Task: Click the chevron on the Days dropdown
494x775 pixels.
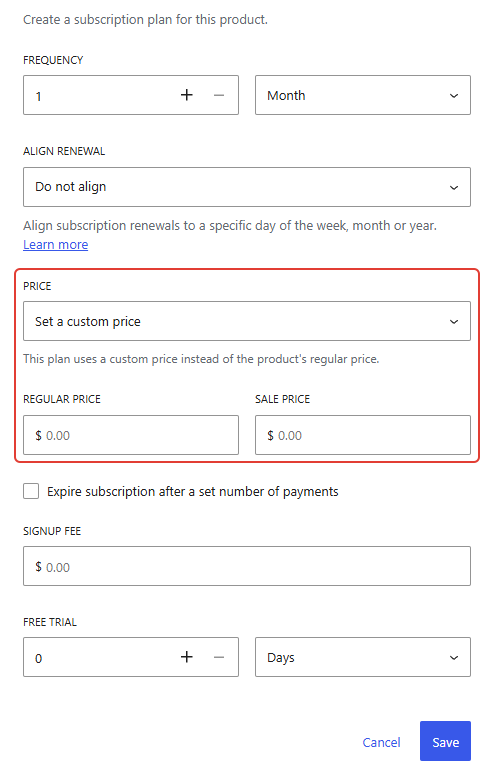Action: tap(453, 658)
